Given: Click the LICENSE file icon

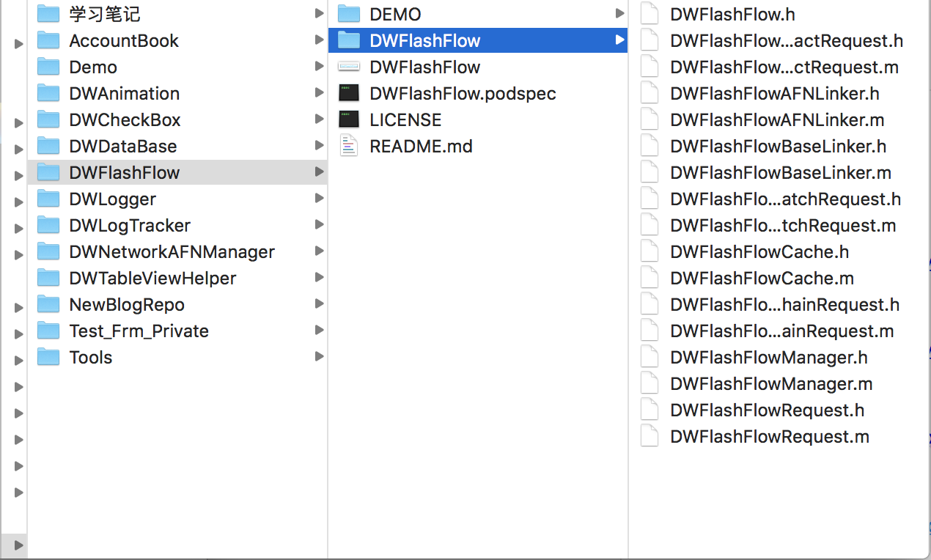Looking at the screenshot, I should point(349,119).
